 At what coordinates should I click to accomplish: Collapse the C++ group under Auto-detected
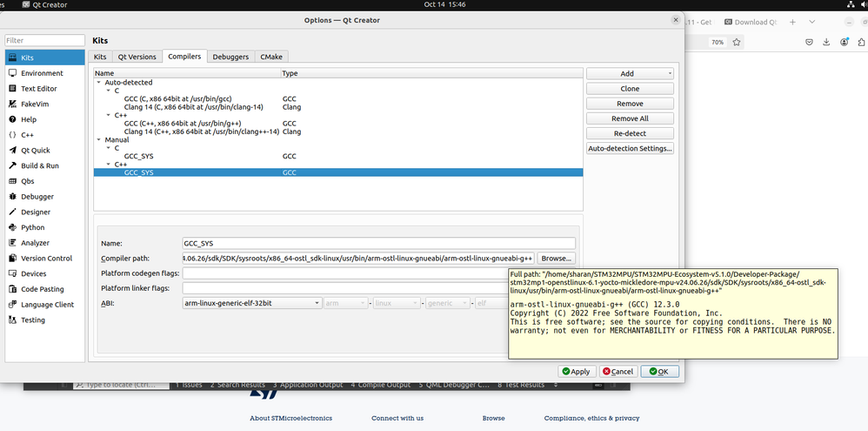click(x=109, y=115)
